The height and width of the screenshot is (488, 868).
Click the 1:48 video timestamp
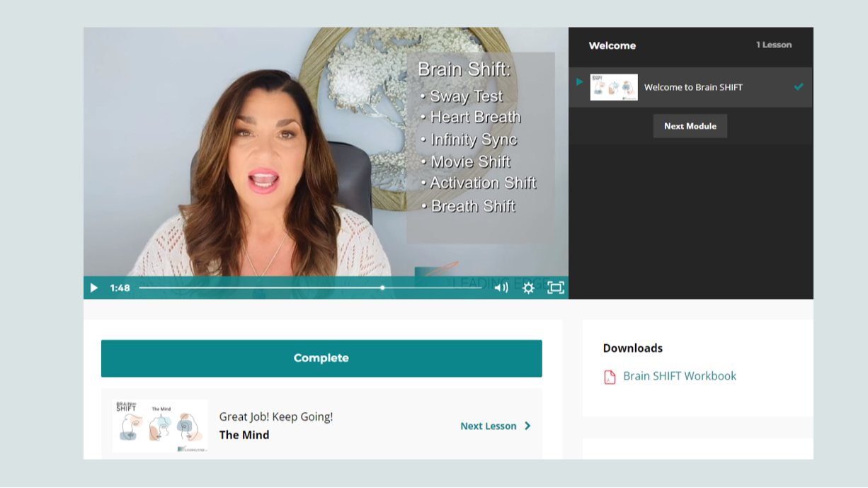[x=120, y=288]
